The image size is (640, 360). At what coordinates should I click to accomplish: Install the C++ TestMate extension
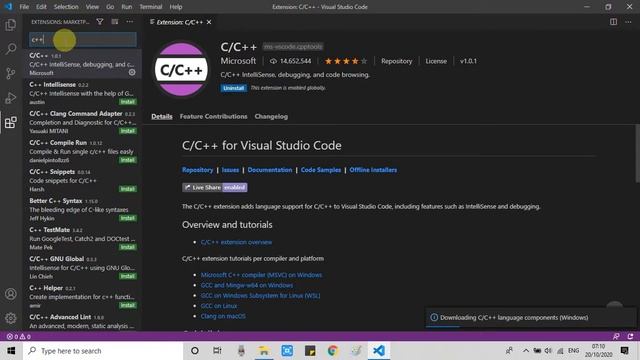tap(127, 247)
